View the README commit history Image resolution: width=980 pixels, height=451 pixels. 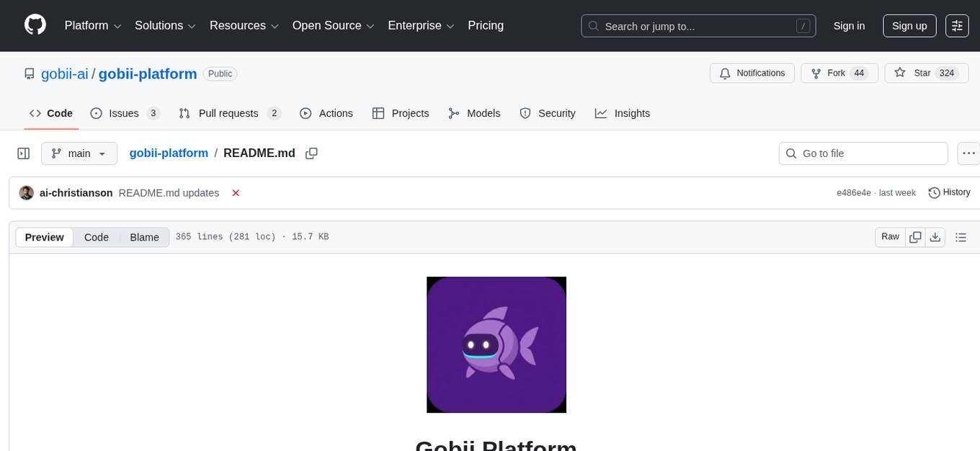coord(949,192)
